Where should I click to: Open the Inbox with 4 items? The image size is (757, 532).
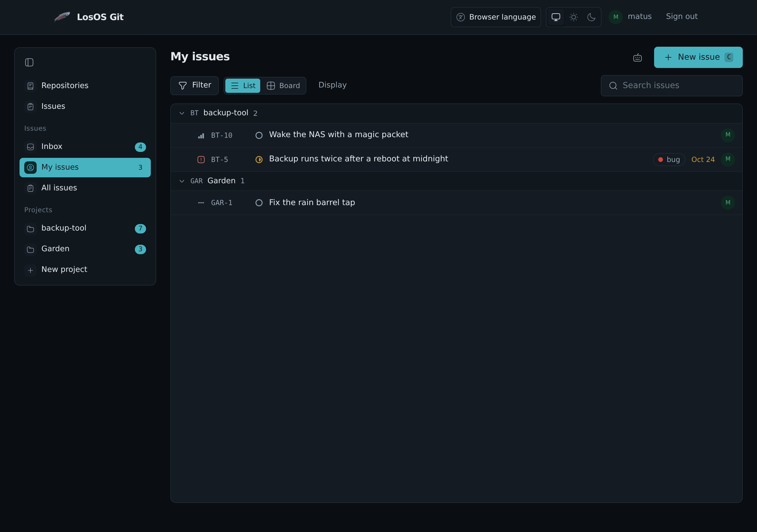pyautogui.click(x=85, y=147)
